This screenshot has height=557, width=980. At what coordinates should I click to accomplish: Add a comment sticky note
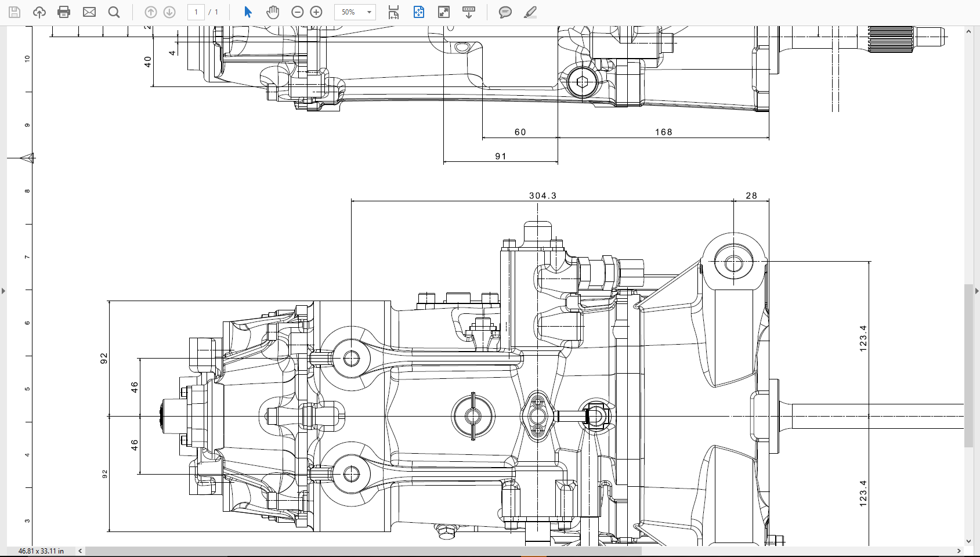pyautogui.click(x=505, y=12)
